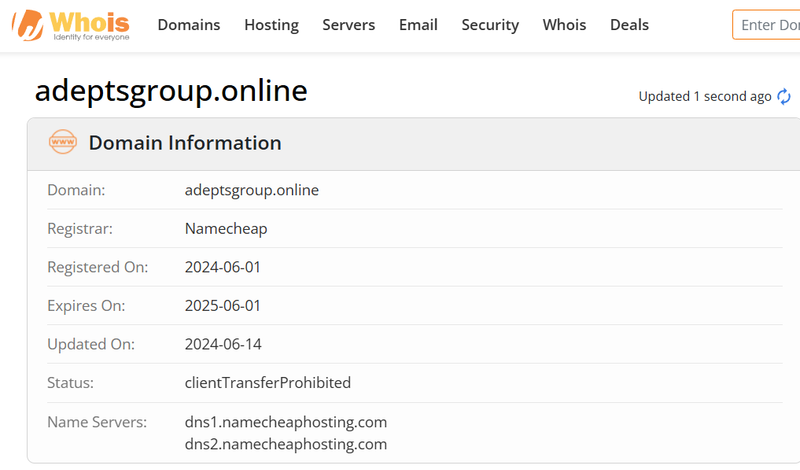The width and height of the screenshot is (800, 470).
Task: Open the Servers menu
Action: (x=348, y=24)
